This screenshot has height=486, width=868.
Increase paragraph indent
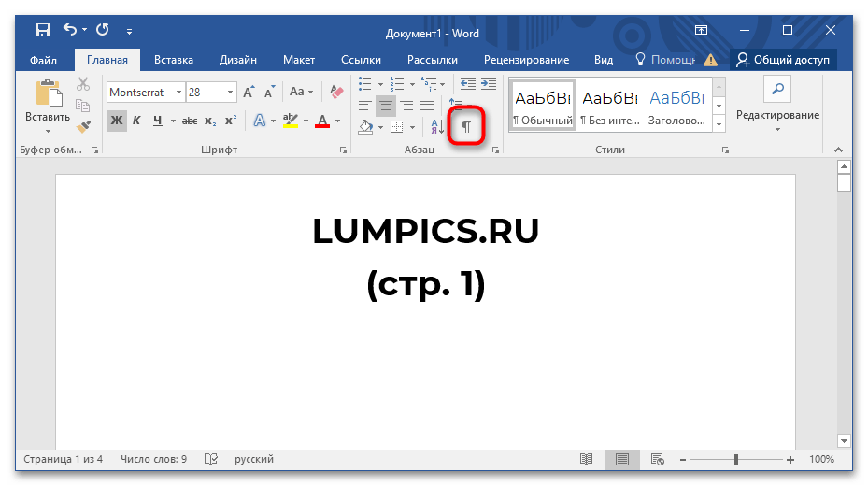click(489, 83)
